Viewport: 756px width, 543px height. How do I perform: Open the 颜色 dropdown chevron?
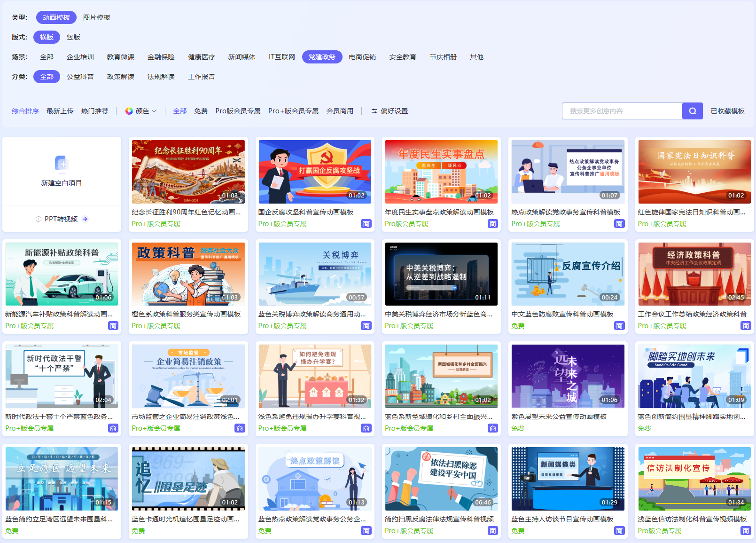point(154,111)
